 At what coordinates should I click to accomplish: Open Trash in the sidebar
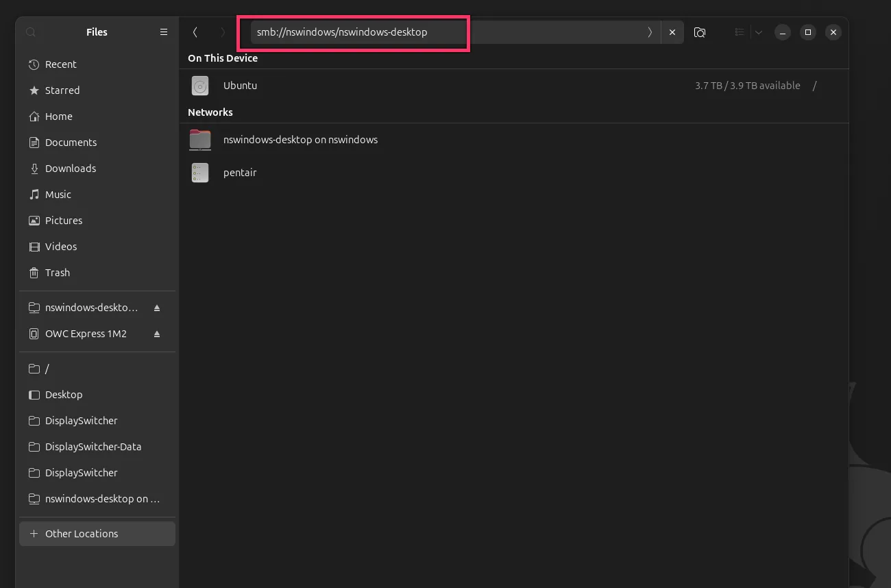97,273
